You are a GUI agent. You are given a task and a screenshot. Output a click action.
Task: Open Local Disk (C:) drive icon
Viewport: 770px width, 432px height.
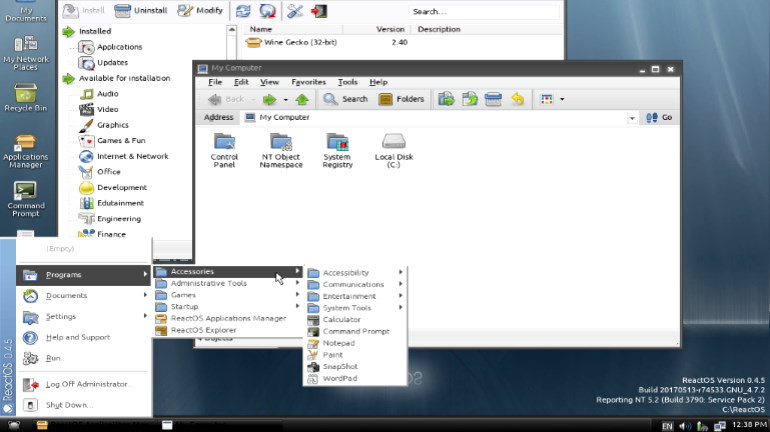[x=393, y=150]
